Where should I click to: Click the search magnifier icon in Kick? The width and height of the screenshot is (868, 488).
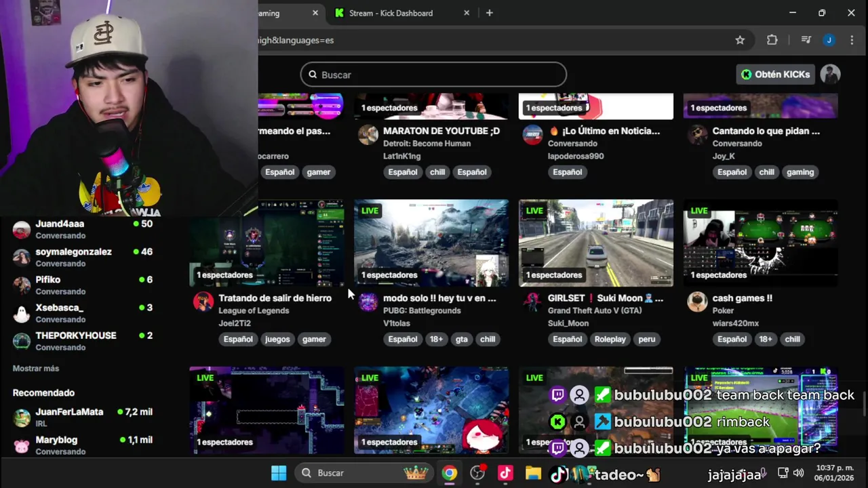(313, 75)
